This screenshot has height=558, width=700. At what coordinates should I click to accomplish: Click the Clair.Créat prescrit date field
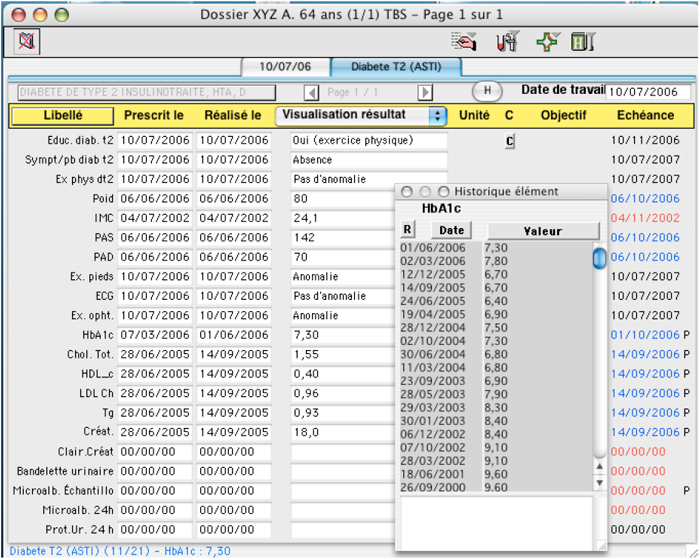155,452
